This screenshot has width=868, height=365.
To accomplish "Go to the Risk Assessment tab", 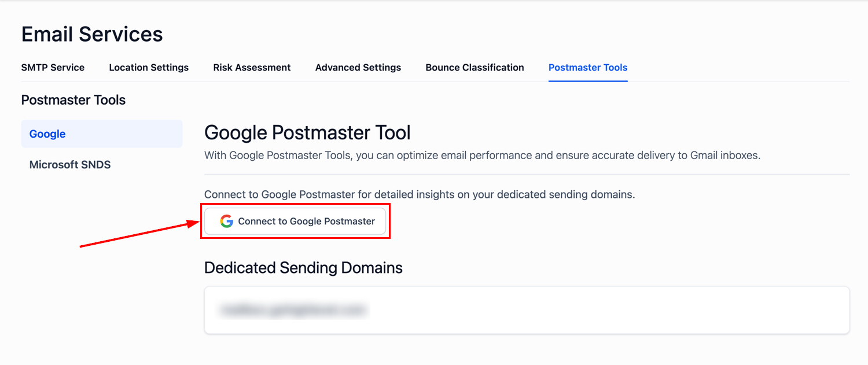I will [x=252, y=68].
